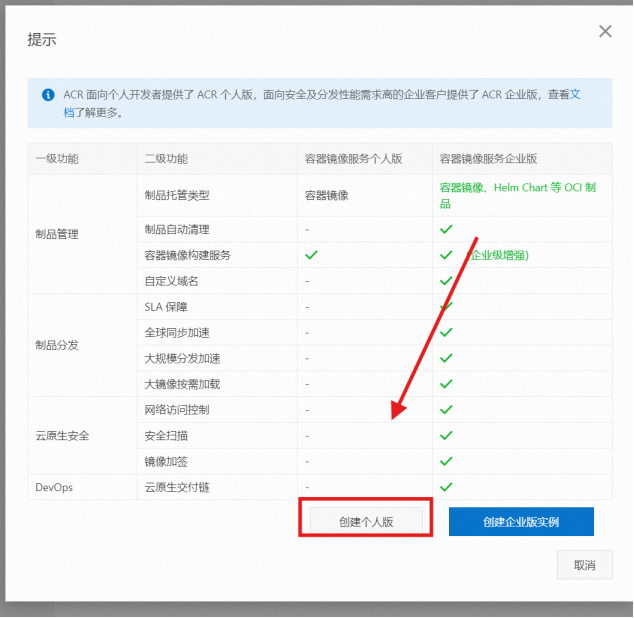Click the 容器镜像 value in the personal edition column

click(x=327, y=195)
